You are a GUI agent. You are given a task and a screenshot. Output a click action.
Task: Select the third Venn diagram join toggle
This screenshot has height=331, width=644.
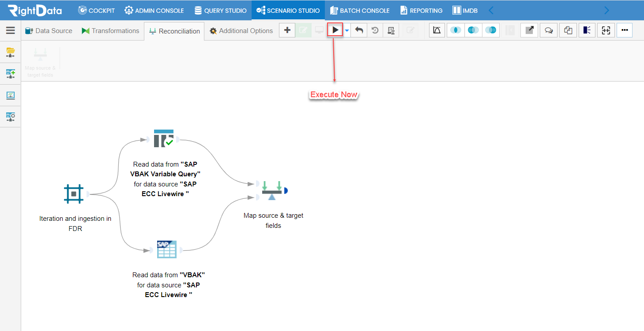491,30
